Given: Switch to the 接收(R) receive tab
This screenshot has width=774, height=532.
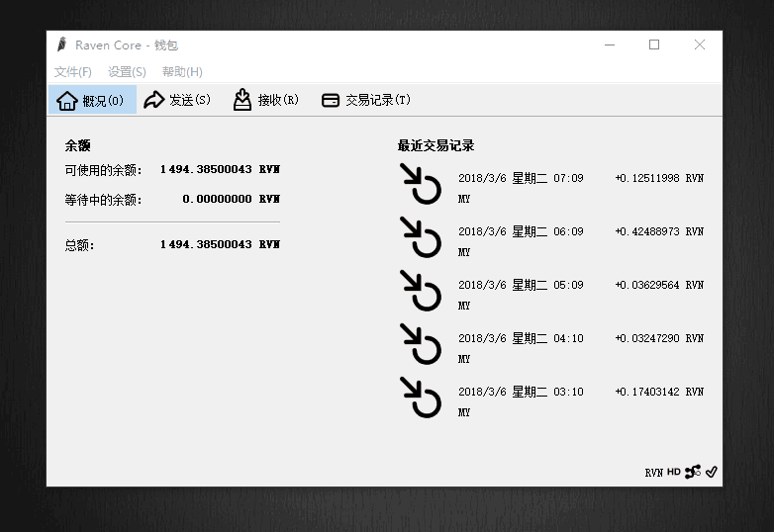Looking at the screenshot, I should coord(266,100).
